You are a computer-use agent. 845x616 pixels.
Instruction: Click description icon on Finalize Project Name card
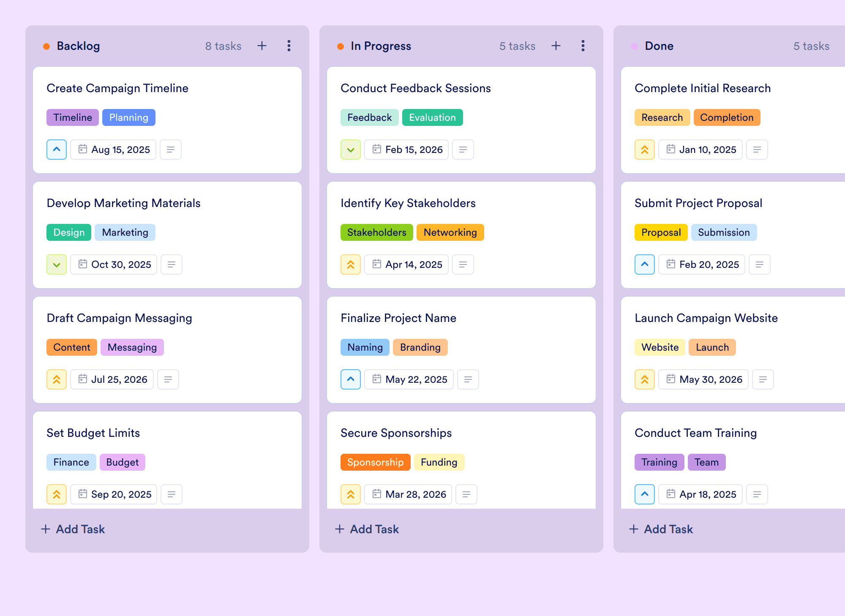pyautogui.click(x=468, y=379)
